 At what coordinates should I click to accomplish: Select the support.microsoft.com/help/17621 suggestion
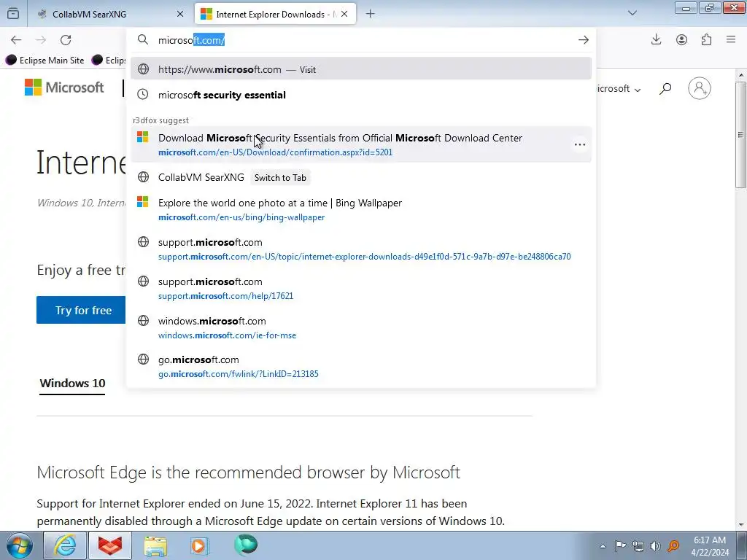pyautogui.click(x=361, y=288)
